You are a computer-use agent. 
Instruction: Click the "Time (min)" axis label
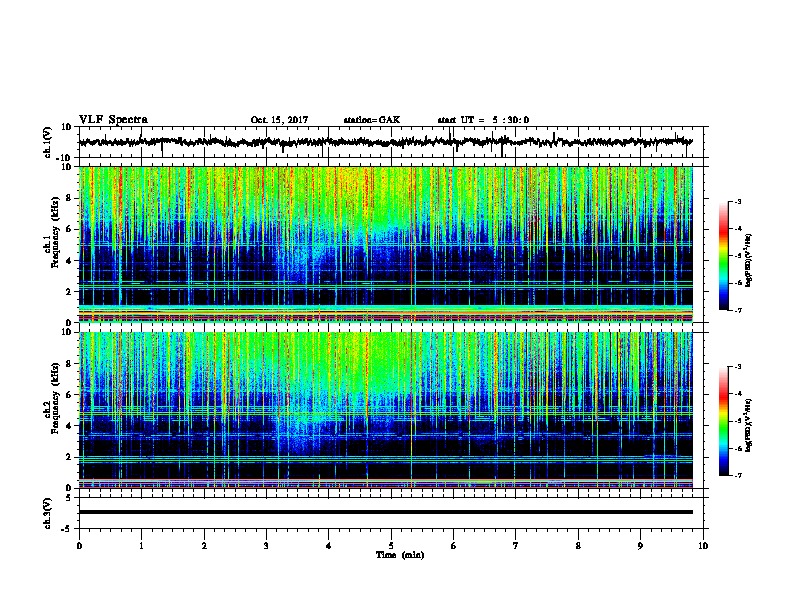[400, 555]
